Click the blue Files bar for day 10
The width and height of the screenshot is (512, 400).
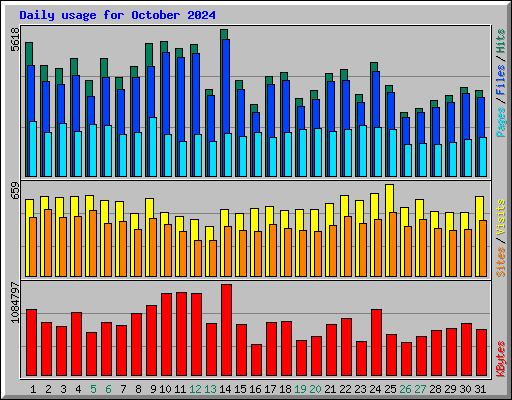click(x=166, y=93)
